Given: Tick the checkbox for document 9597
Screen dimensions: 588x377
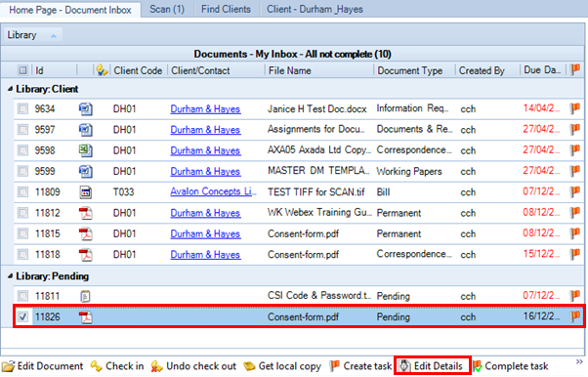Looking at the screenshot, I should [22, 130].
